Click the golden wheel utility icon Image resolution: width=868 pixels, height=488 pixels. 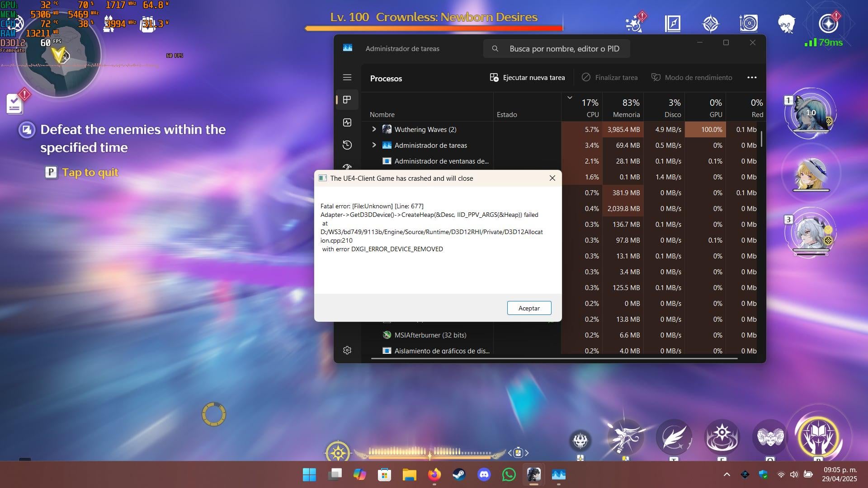(338, 452)
